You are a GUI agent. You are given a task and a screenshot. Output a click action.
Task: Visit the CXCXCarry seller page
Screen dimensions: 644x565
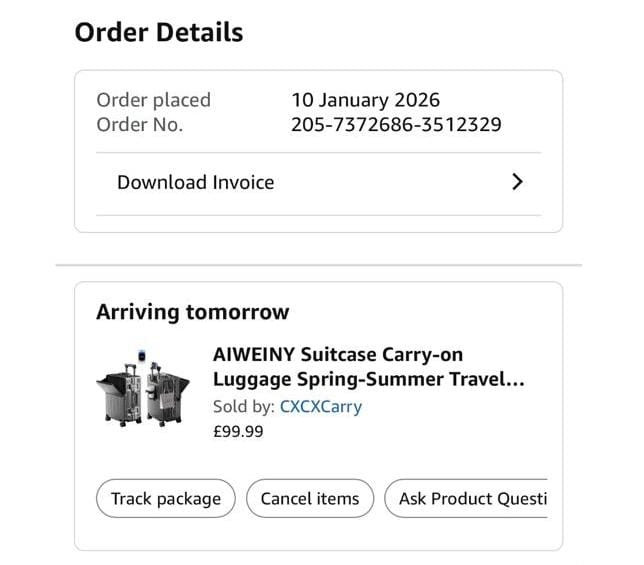point(321,407)
